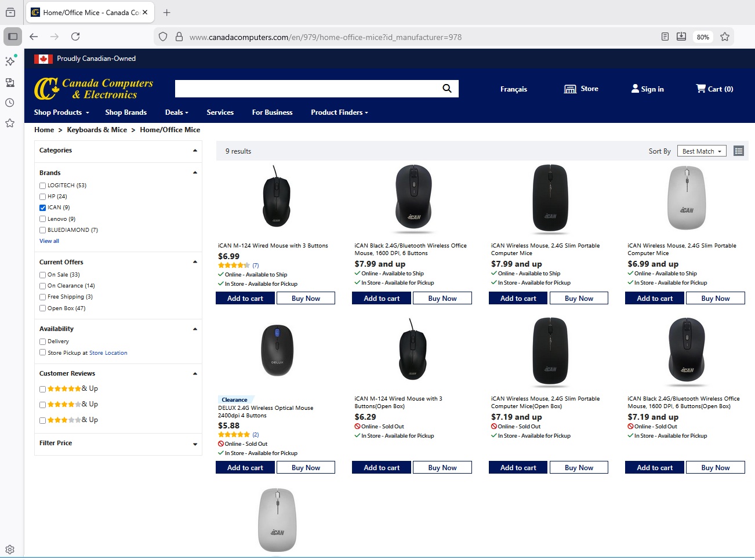Open the Store locator
This screenshot has width=755, height=560.
point(581,89)
